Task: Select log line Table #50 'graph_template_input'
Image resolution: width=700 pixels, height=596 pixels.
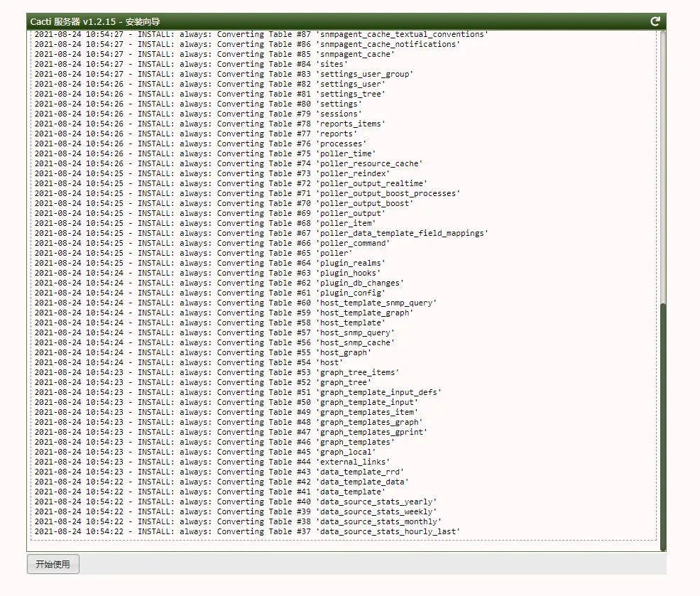Action: pyautogui.click(x=226, y=402)
